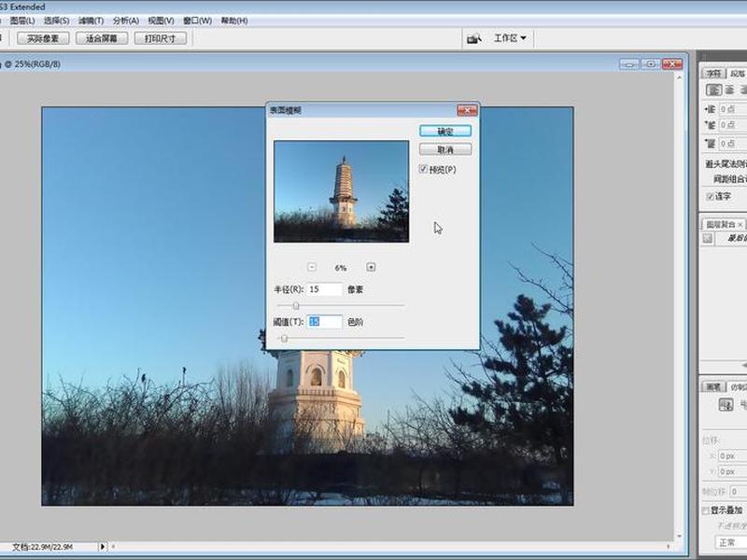Click the 阈值(T) threshold input field

coord(324,321)
